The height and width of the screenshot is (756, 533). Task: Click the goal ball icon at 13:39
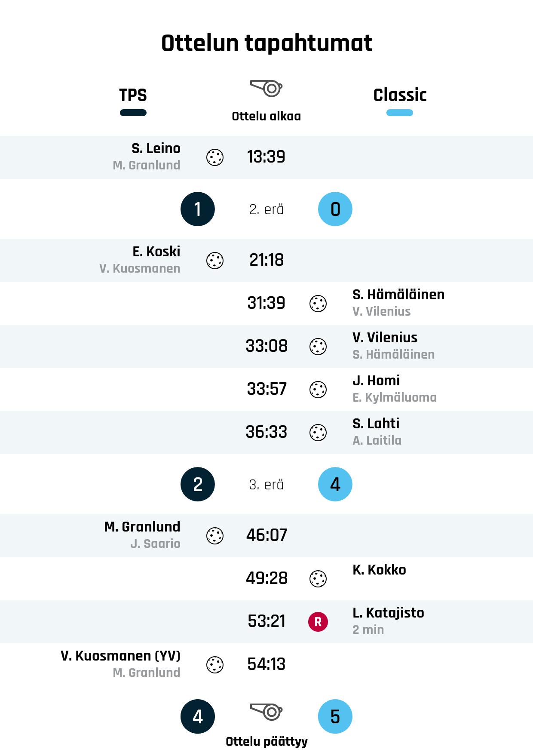point(215,157)
